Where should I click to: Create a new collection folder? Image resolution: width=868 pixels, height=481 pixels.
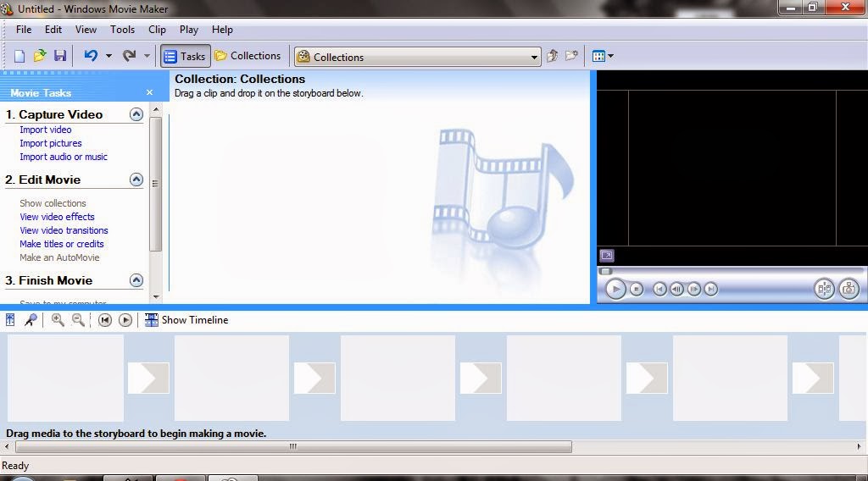point(571,56)
